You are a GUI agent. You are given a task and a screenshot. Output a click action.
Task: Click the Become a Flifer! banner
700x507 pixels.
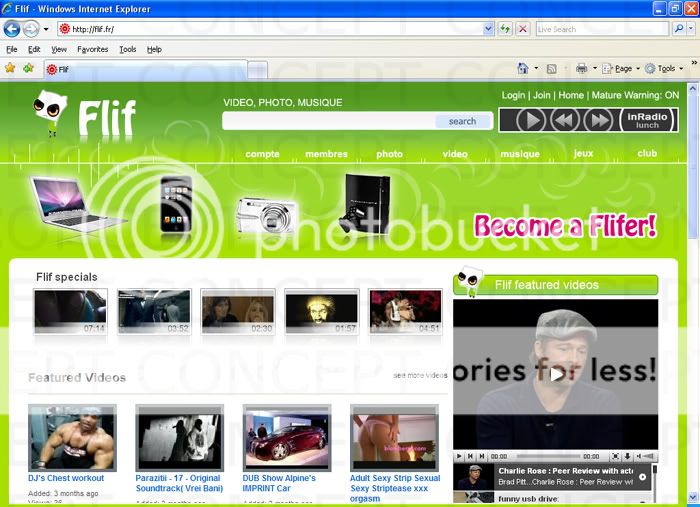[x=565, y=225]
